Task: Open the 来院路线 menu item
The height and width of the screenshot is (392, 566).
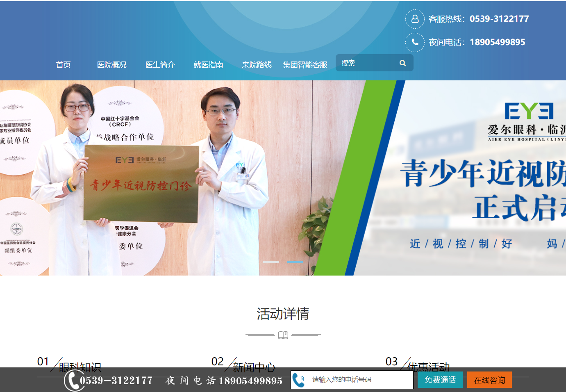Action: (x=257, y=65)
